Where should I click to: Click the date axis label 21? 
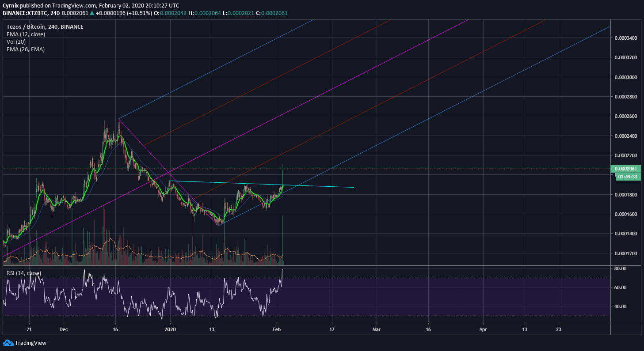coord(29,329)
